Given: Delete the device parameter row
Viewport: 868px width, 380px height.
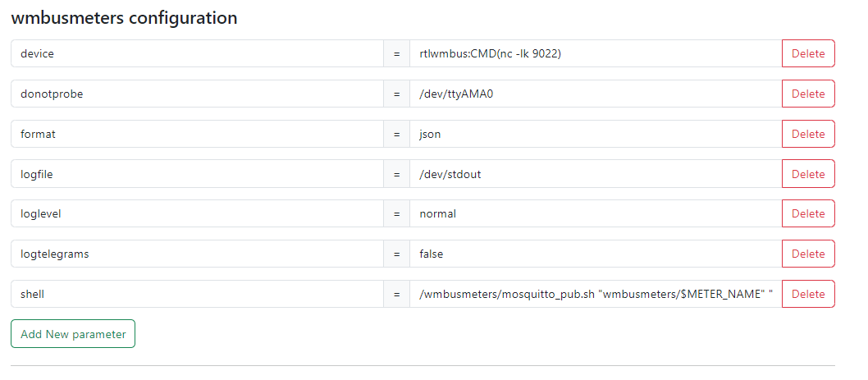Looking at the screenshot, I should point(808,53).
